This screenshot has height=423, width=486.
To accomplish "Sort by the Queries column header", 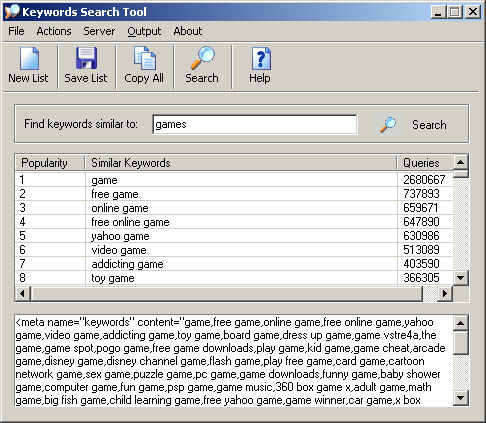I will (x=425, y=163).
